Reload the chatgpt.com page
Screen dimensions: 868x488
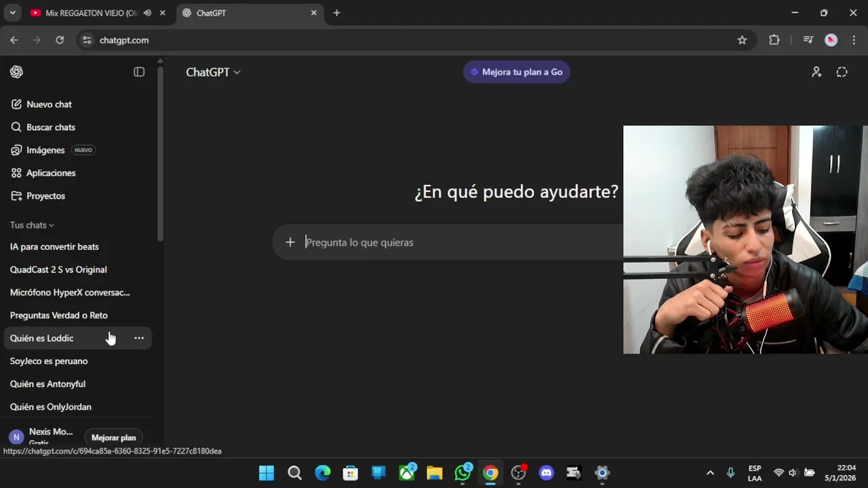[60, 40]
